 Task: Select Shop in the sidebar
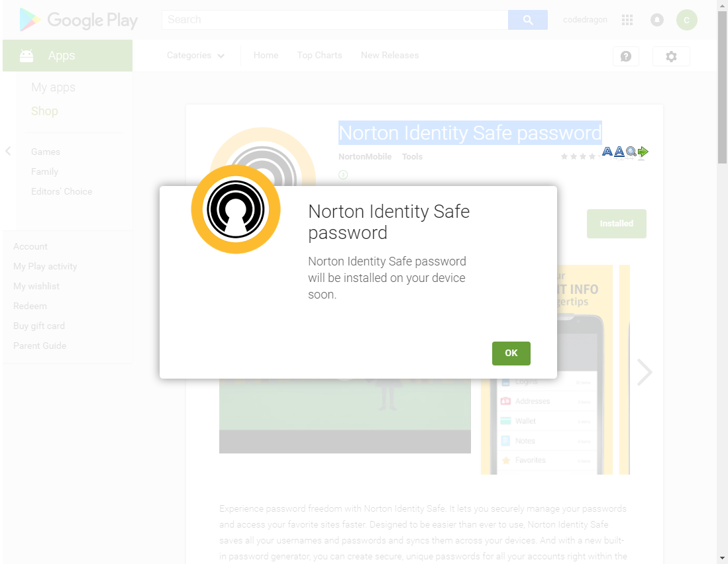44,111
